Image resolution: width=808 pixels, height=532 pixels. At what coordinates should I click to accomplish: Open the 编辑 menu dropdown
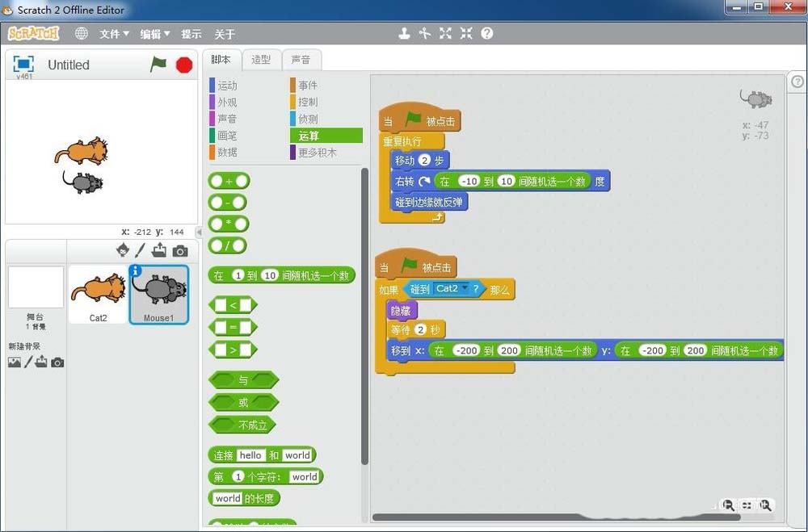click(154, 34)
